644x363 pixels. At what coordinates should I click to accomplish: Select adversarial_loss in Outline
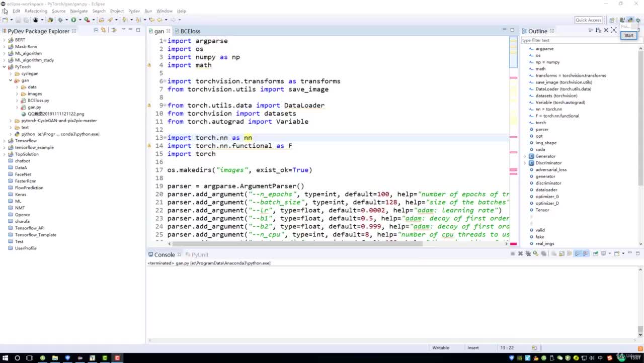coord(551,170)
